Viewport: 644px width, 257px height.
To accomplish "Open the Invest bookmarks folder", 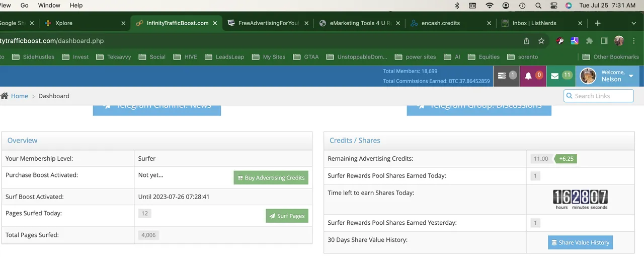I will pyautogui.click(x=75, y=57).
